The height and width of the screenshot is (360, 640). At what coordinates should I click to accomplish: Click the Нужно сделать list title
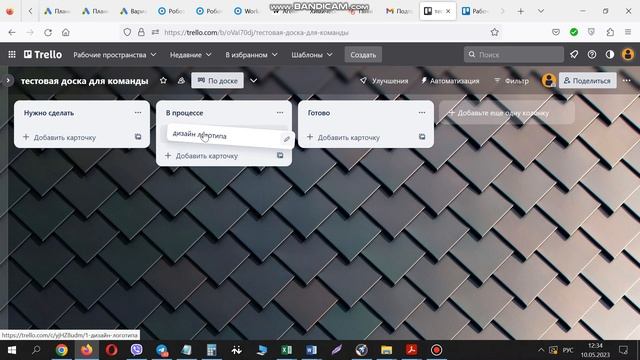pos(49,113)
